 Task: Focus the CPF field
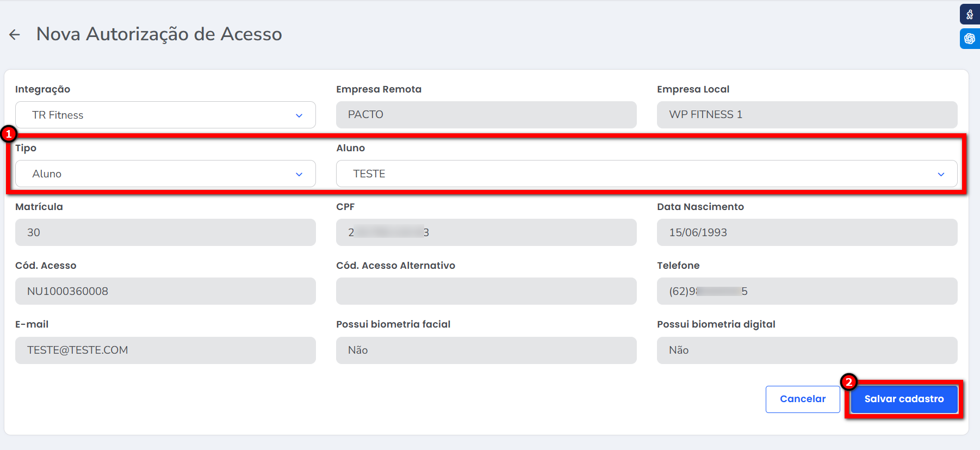click(x=486, y=232)
